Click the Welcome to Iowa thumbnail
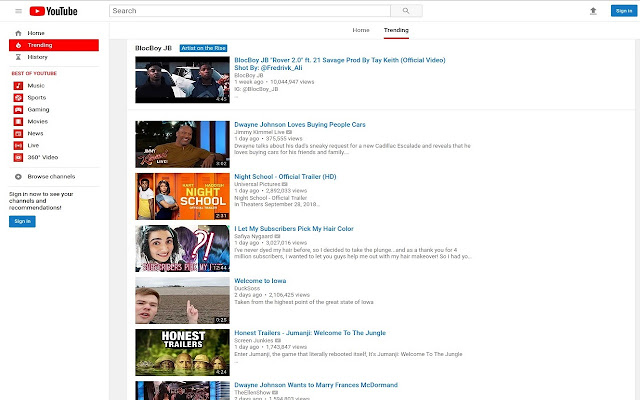This screenshot has width=640, height=400. point(182,300)
